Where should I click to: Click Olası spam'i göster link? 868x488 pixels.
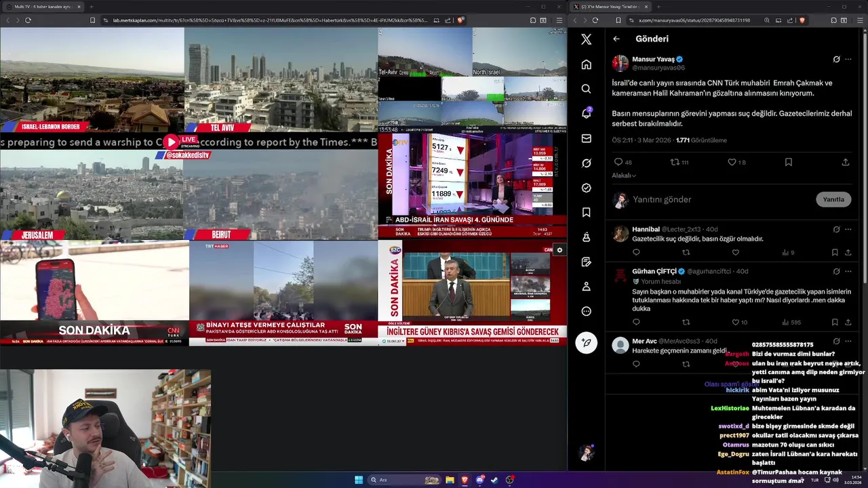(730, 384)
